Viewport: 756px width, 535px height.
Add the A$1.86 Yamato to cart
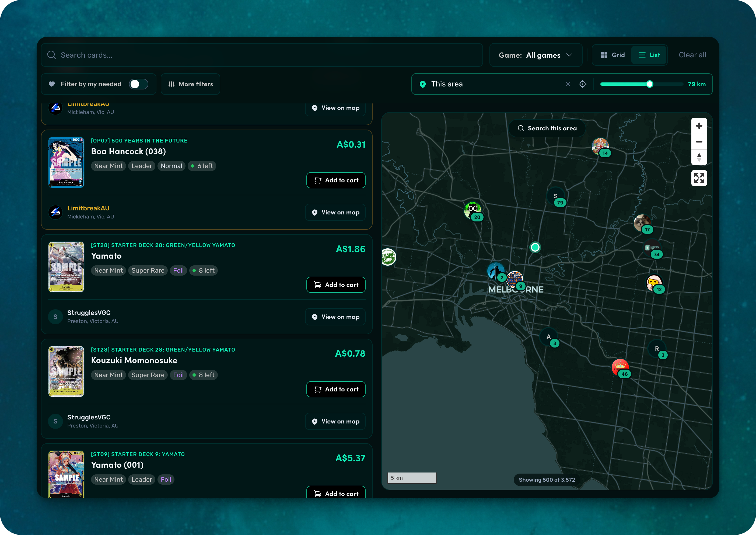coord(336,285)
